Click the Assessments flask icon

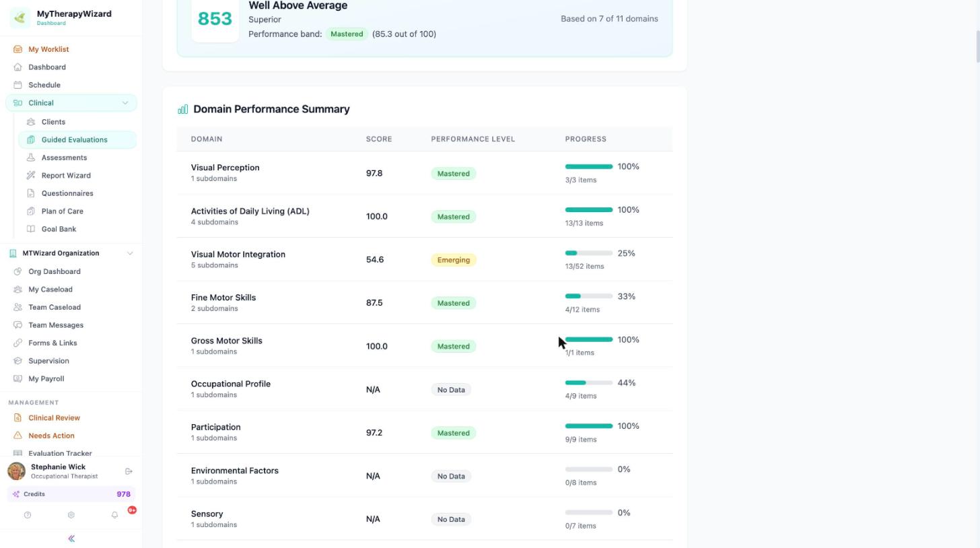pos(31,158)
